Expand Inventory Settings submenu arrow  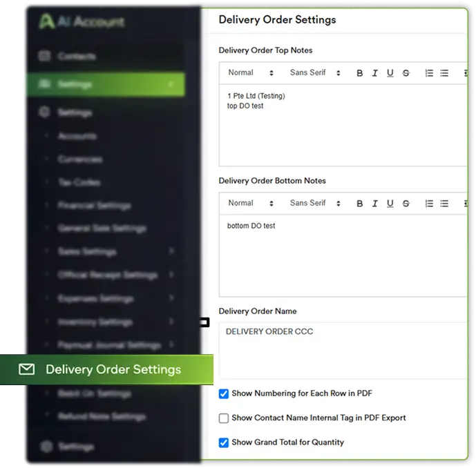tap(171, 321)
